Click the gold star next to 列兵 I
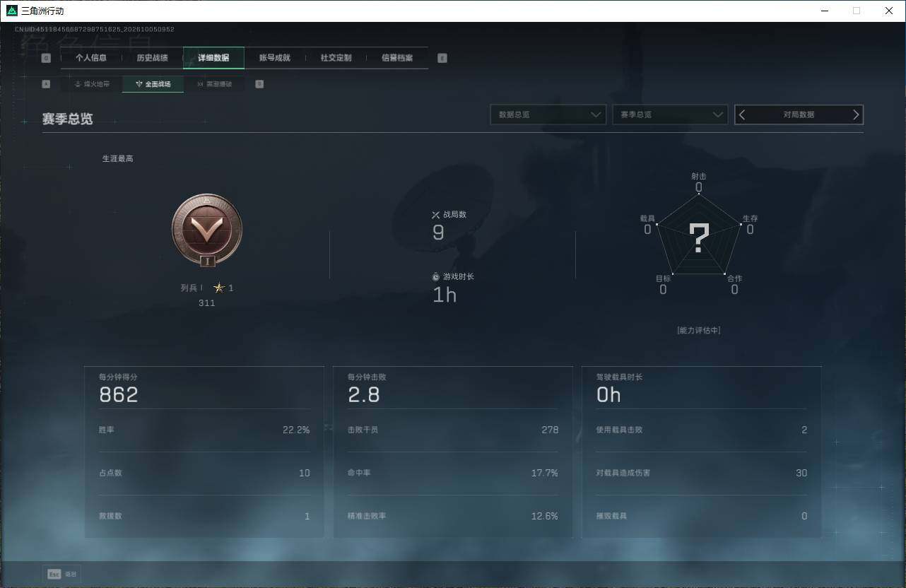906x588 pixels. (x=219, y=288)
